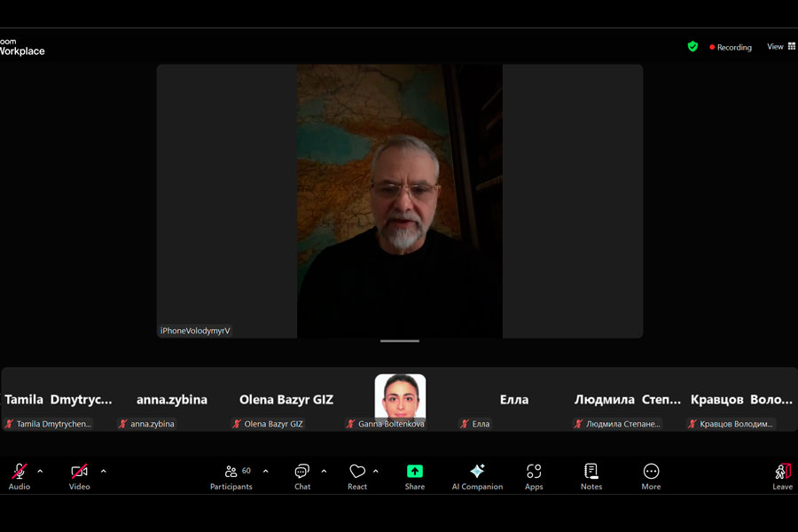Select Елла participant tile
Image resolution: width=798 pixels, height=532 pixels.
[514, 400]
